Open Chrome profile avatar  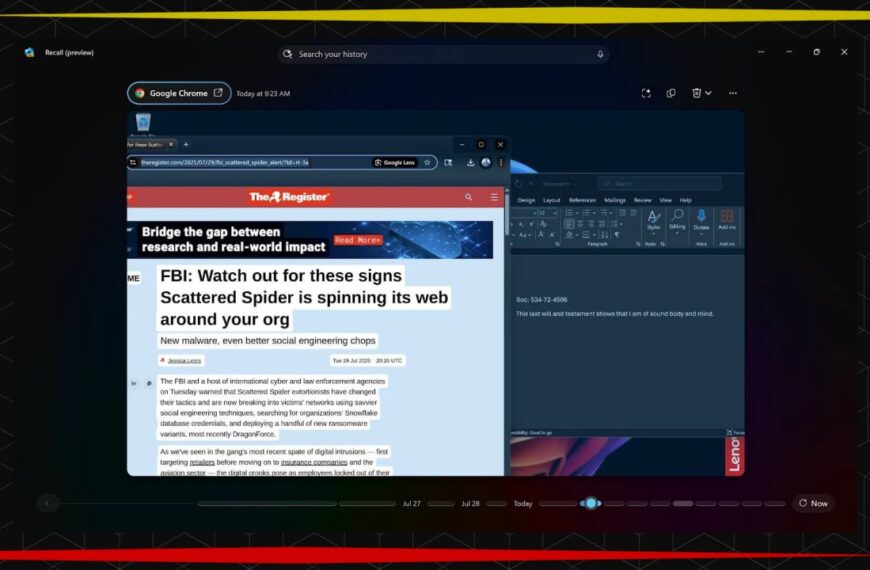[x=486, y=162]
